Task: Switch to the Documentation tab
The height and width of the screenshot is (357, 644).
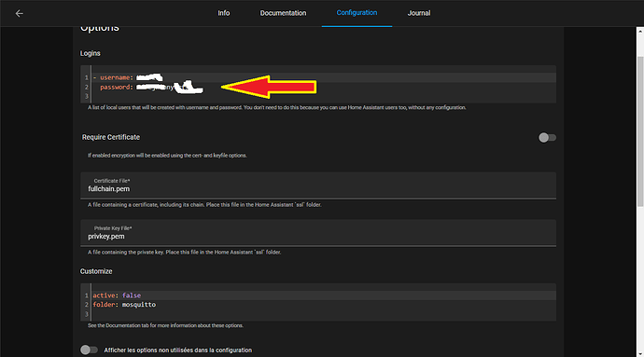Action: pyautogui.click(x=283, y=13)
